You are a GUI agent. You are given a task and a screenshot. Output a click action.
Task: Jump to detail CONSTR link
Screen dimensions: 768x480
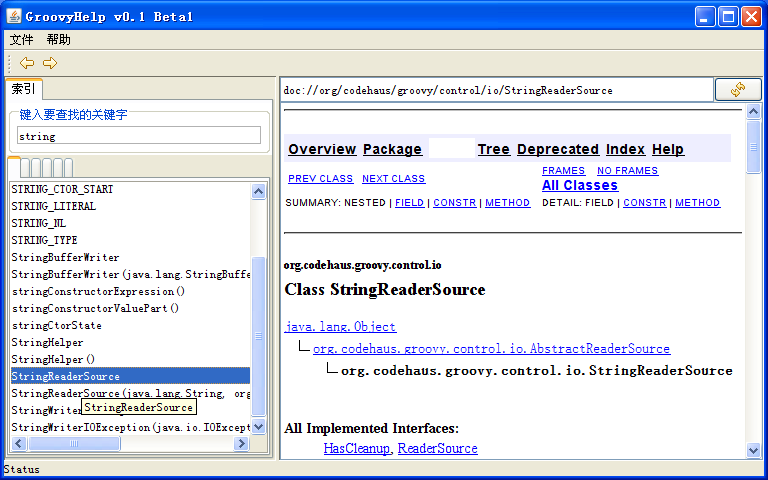click(645, 203)
